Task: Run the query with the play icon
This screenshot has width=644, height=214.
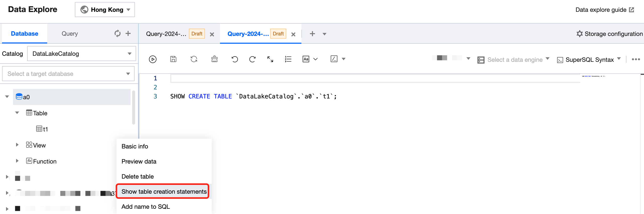Action: [x=152, y=59]
